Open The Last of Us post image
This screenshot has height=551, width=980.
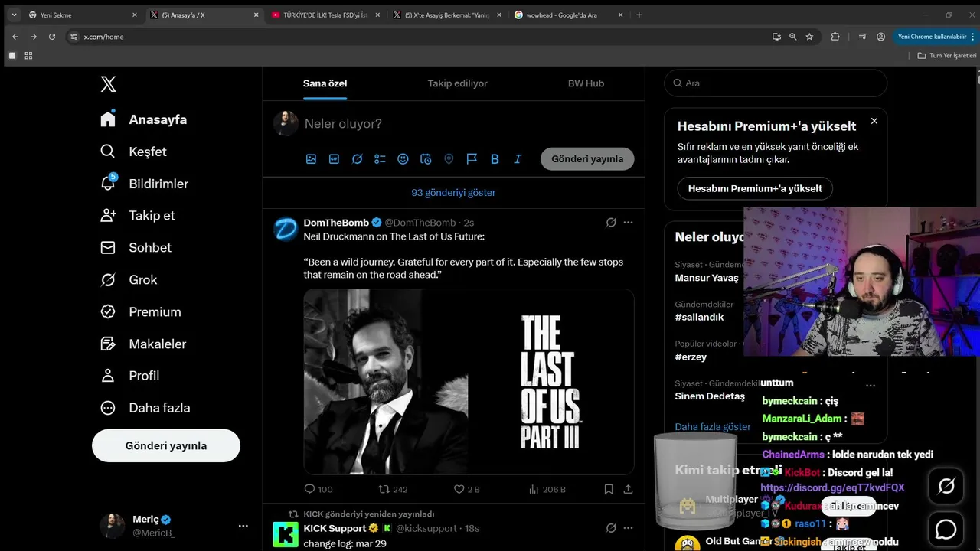click(x=469, y=382)
